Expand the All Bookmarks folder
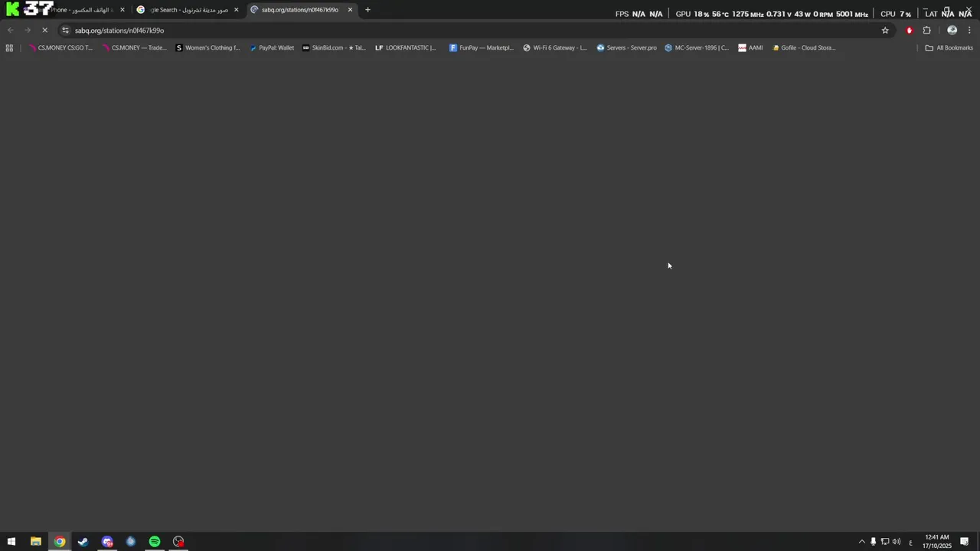This screenshot has height=551, width=980. 949,47
